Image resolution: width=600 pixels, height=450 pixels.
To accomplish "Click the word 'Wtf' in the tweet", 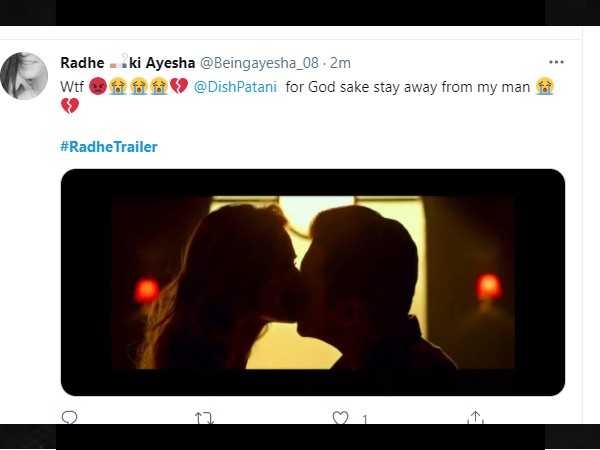I will click(x=73, y=87).
